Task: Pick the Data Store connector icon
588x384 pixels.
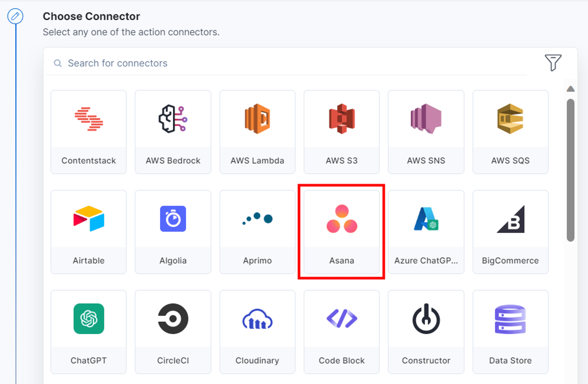Action: tap(510, 319)
